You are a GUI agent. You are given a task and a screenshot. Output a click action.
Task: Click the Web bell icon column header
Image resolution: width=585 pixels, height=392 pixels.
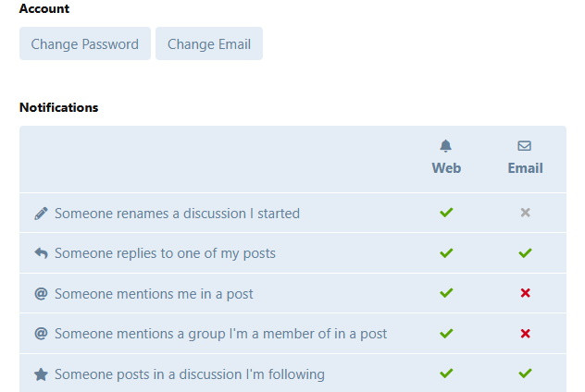click(x=446, y=157)
